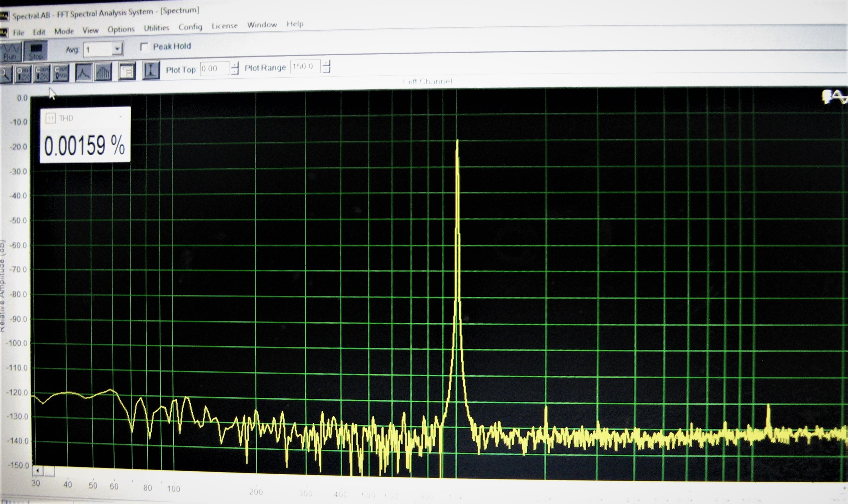Enable the Peak Hold checkbox
Viewport: 848px width, 504px height.
pyautogui.click(x=144, y=47)
